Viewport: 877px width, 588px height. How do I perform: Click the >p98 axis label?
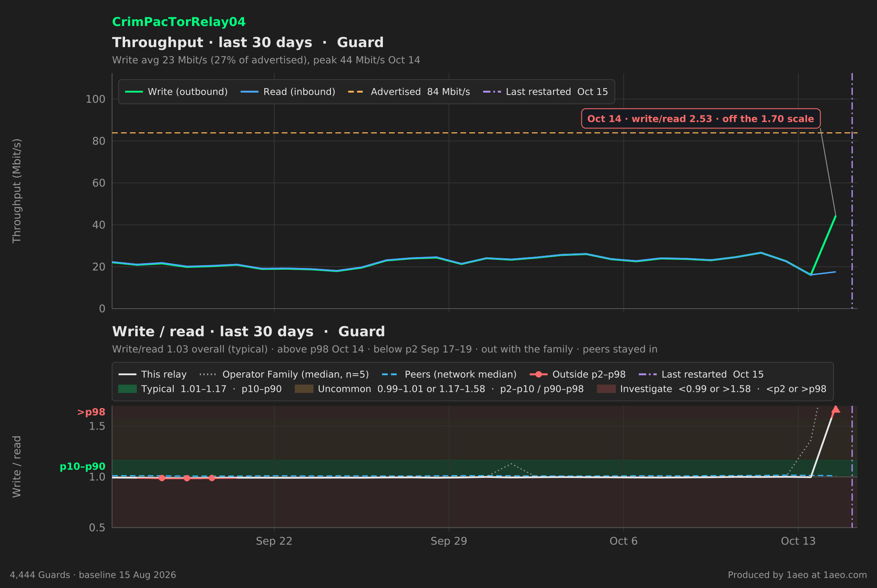tap(91, 412)
